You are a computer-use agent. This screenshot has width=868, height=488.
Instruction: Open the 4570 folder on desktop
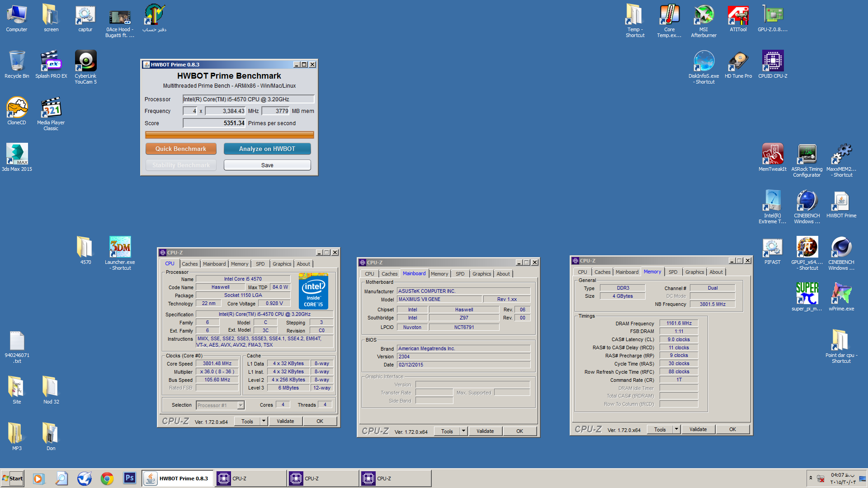coord(85,251)
